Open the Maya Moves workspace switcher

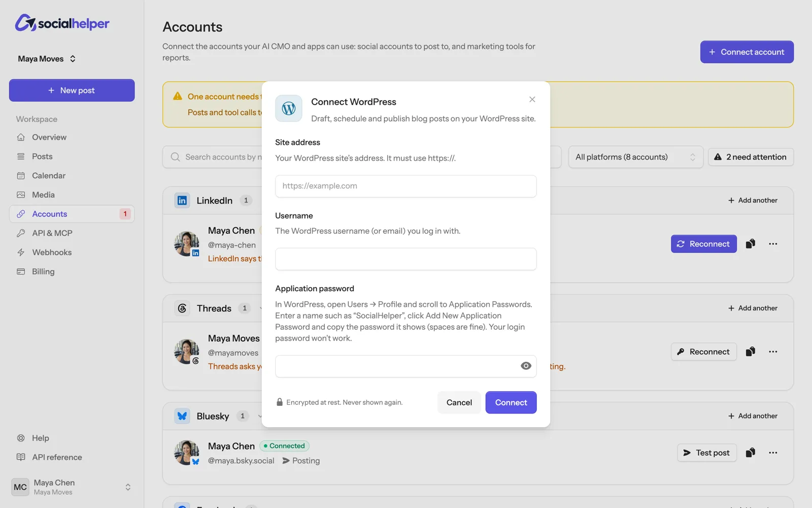pyautogui.click(x=47, y=59)
